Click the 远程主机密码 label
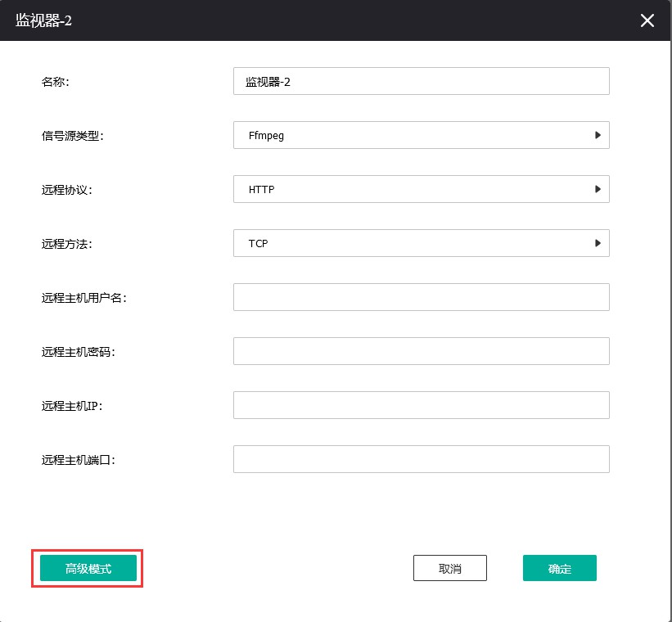 tap(79, 352)
